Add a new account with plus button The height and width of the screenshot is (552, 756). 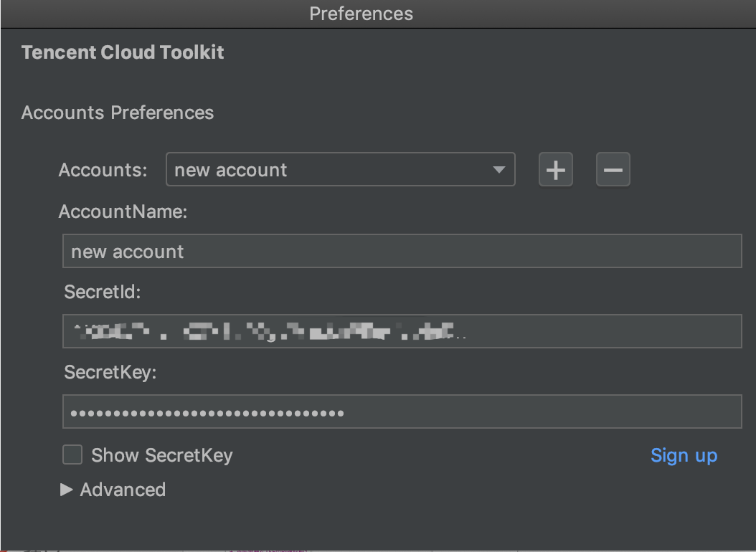click(556, 170)
